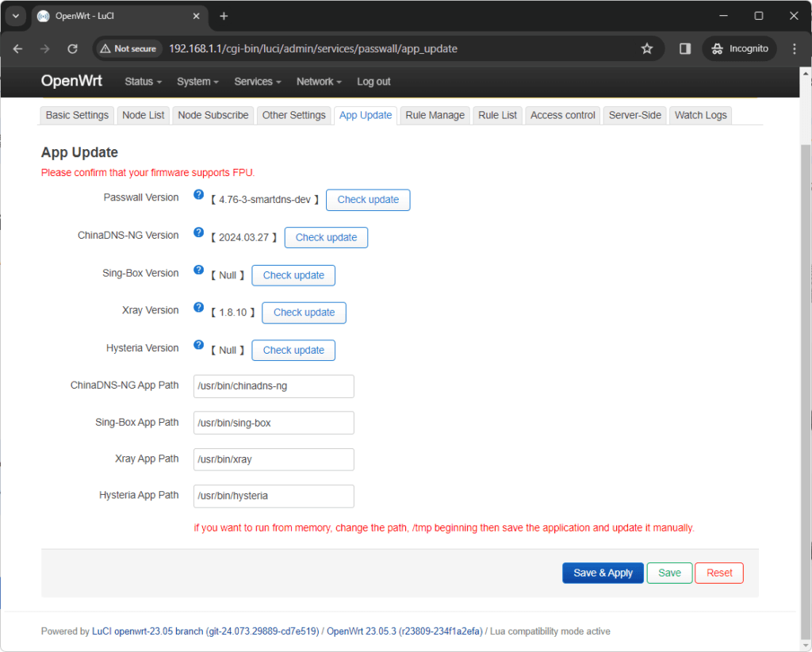812x652 pixels.
Task: Switch to the Node List tab
Action: pyautogui.click(x=143, y=116)
